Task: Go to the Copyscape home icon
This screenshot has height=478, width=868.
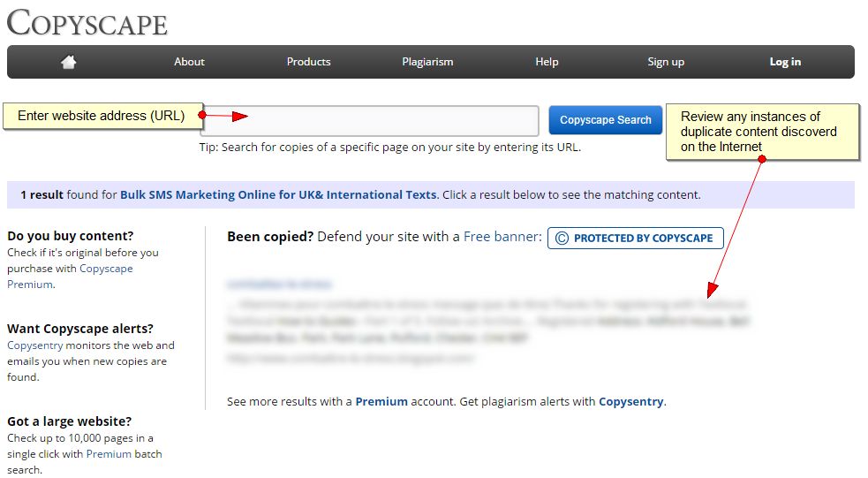Action: (69, 62)
